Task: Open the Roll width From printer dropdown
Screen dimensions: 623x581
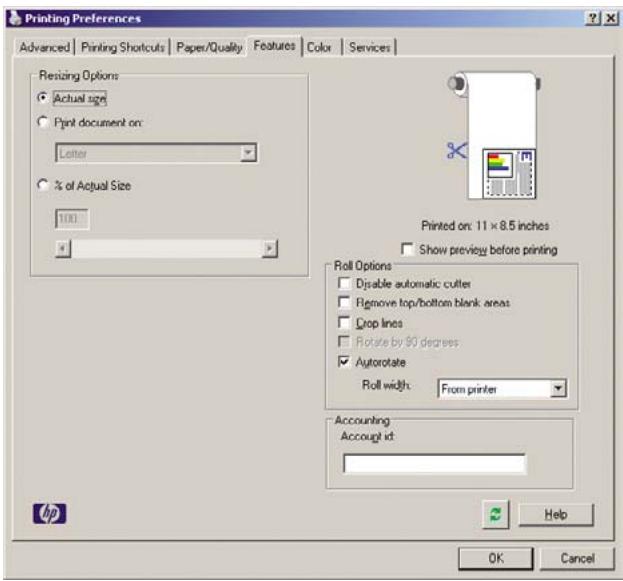Action: click(x=502, y=389)
